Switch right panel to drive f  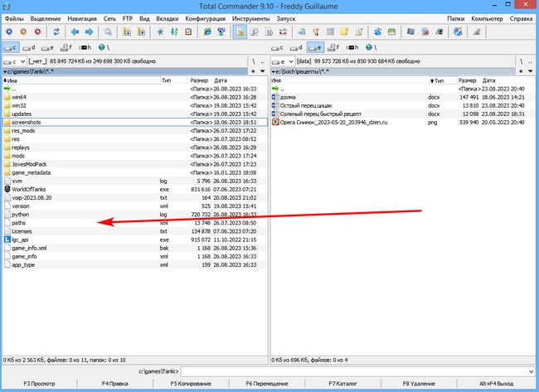[x=333, y=47]
